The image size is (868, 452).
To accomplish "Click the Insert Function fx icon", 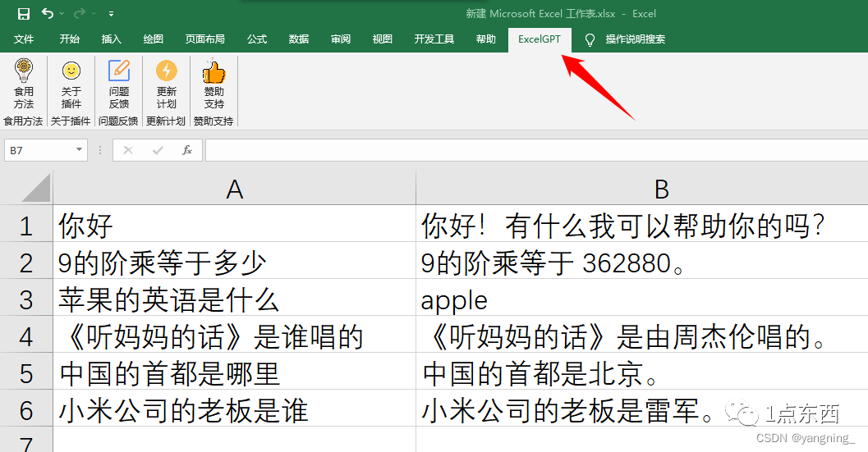I will pos(187,150).
